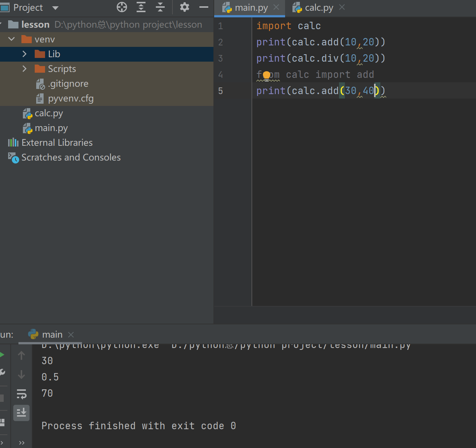Click the yellow intention light bulb

267,75
